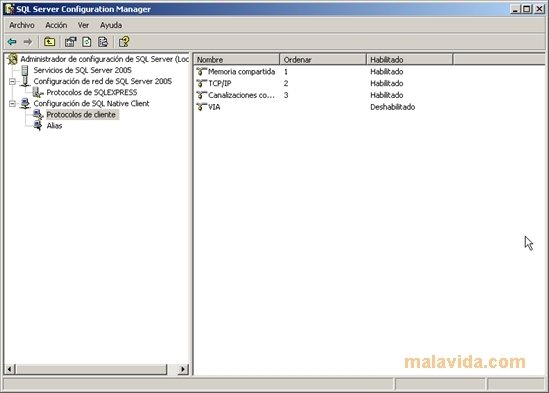The height and width of the screenshot is (393, 549).
Task: Select the Alias tree item
Action: coord(54,126)
